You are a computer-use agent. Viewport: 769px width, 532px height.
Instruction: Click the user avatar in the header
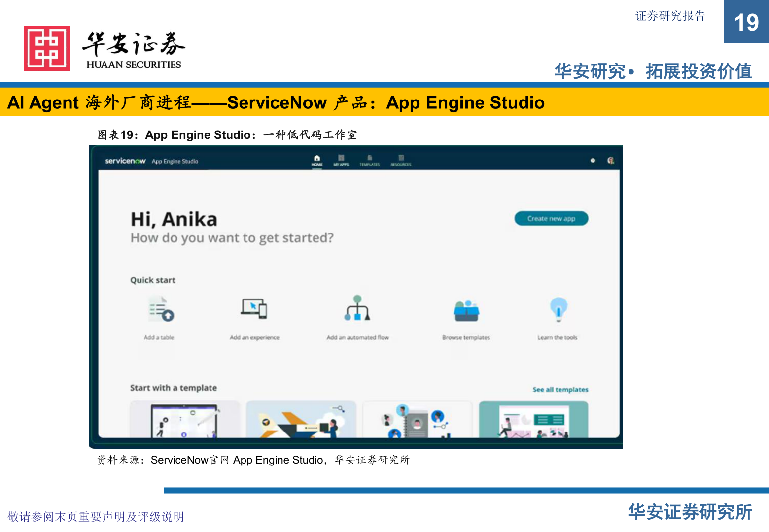(x=611, y=161)
